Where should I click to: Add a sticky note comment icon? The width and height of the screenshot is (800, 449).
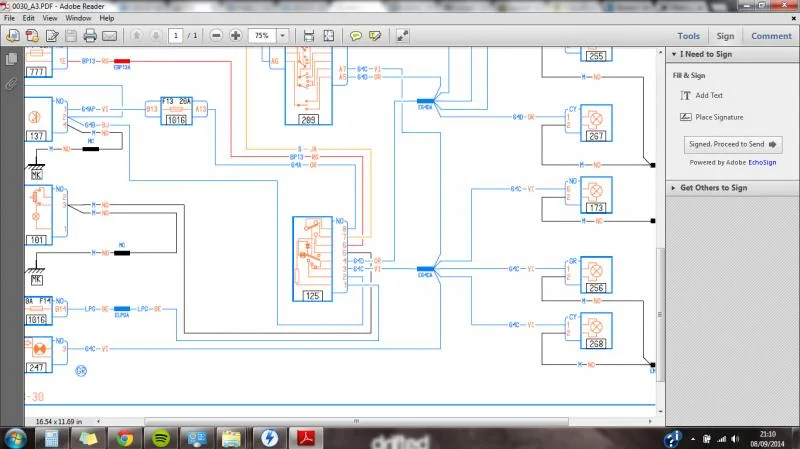click(x=356, y=36)
